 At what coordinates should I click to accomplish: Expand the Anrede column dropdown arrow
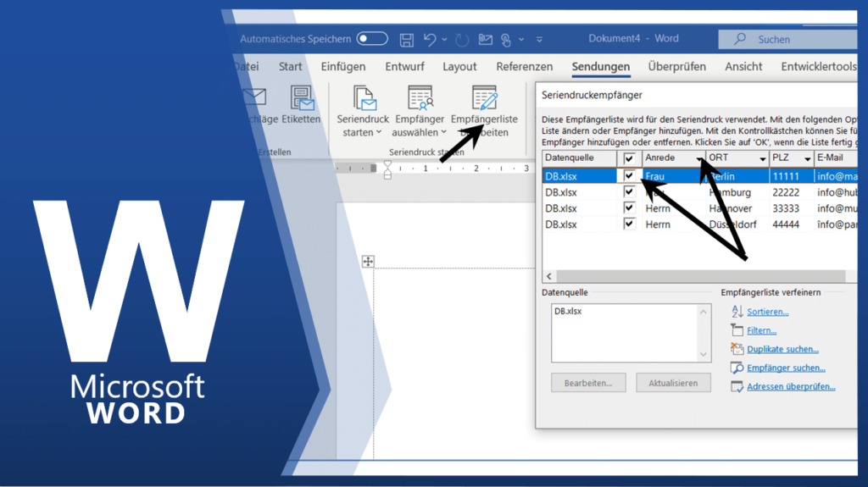700,158
